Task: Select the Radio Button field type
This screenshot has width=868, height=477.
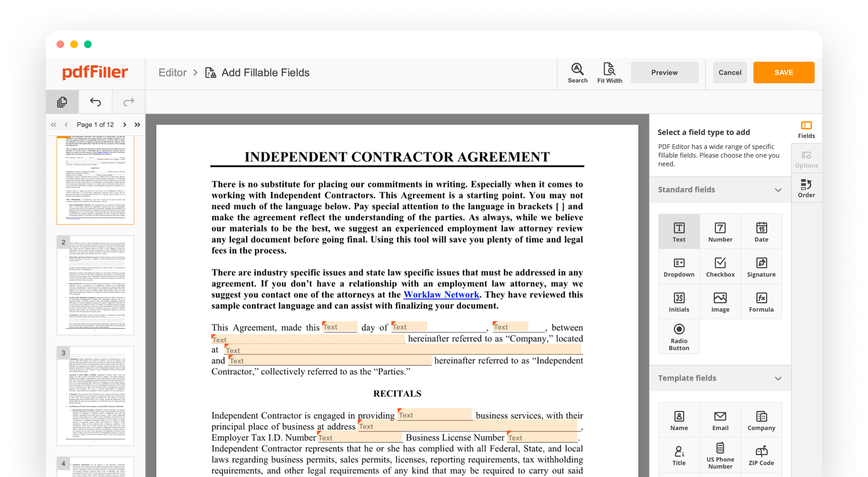Action: point(679,337)
